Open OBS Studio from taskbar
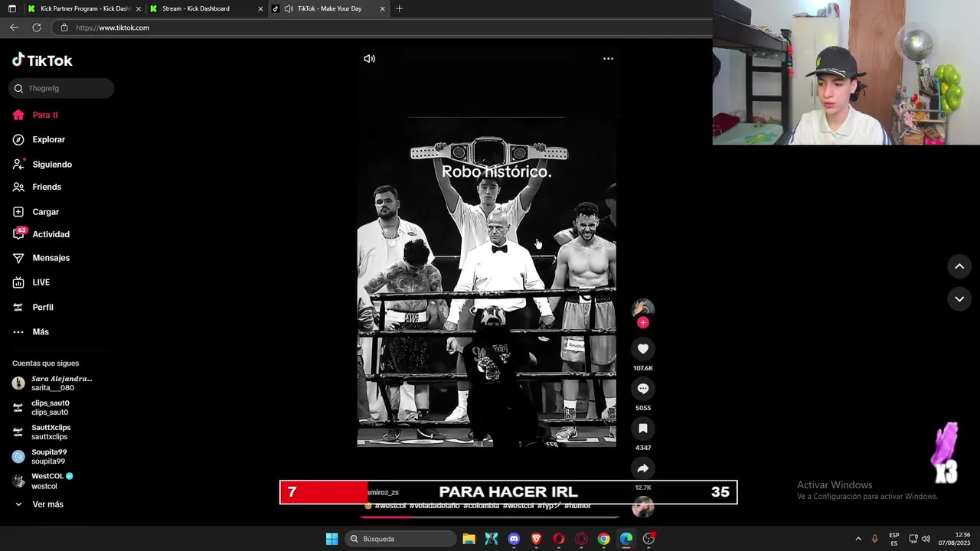The width and height of the screenshot is (980, 551). point(648,539)
